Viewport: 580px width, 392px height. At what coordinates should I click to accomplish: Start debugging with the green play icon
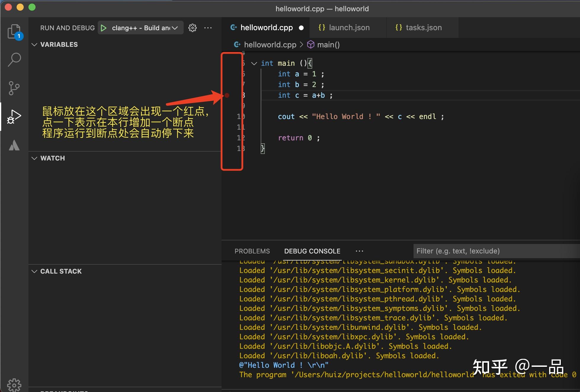(x=103, y=28)
